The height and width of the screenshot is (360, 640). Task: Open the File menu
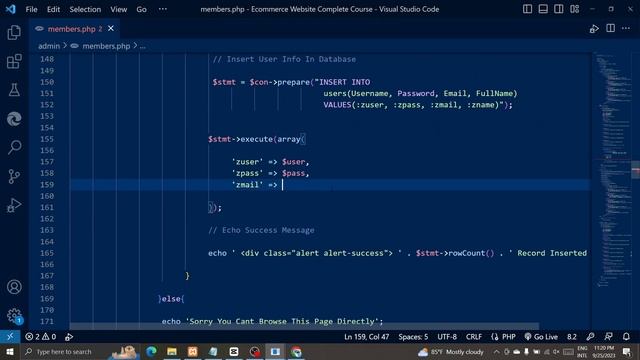[31, 9]
